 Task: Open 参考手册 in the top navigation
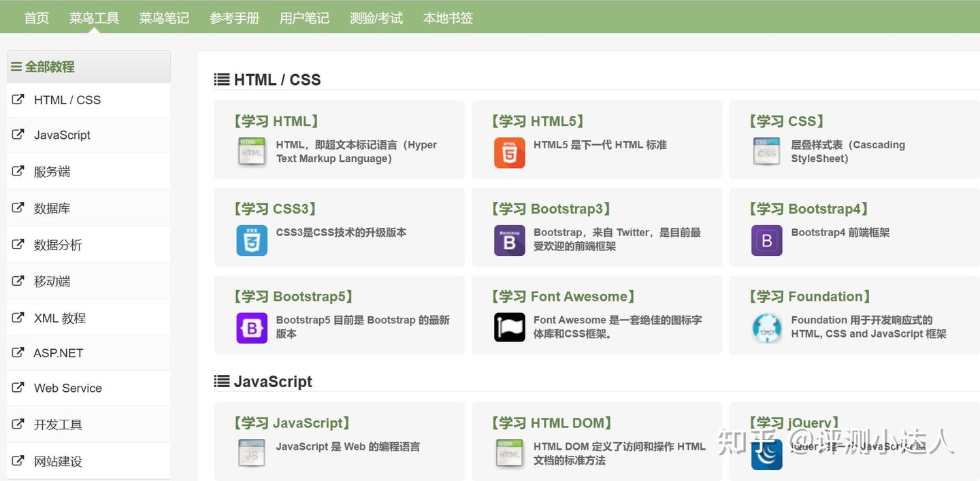(234, 18)
